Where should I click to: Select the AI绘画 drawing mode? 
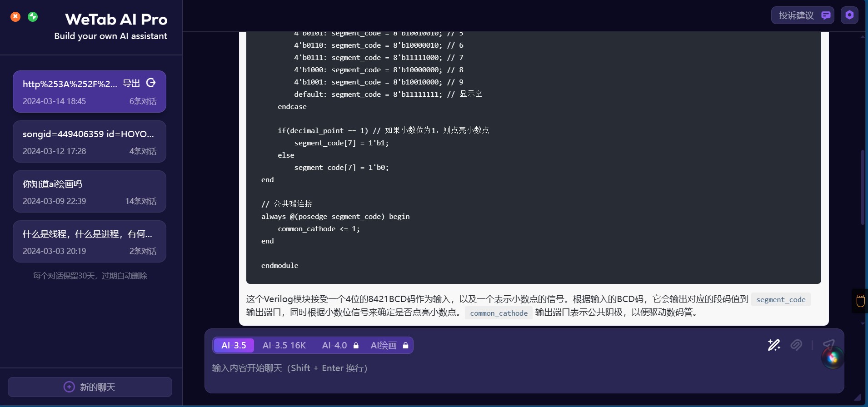tap(389, 345)
